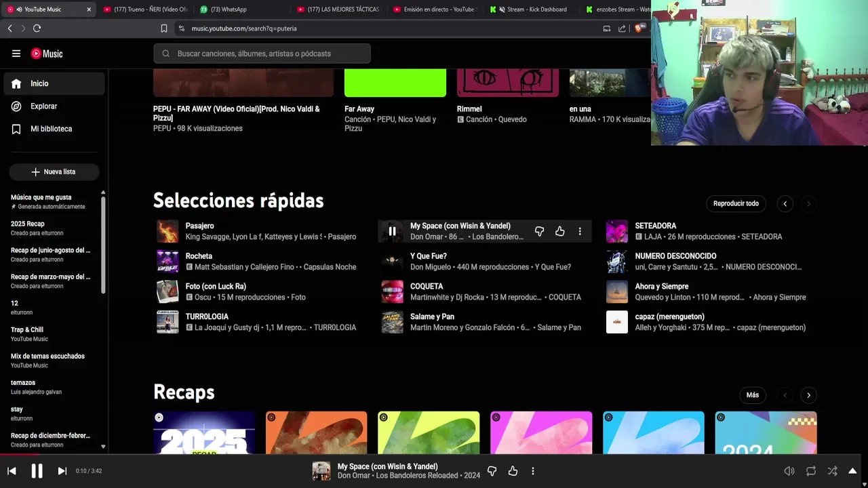Play Rocheta thumbnail
868x488 pixels.
coord(167,262)
